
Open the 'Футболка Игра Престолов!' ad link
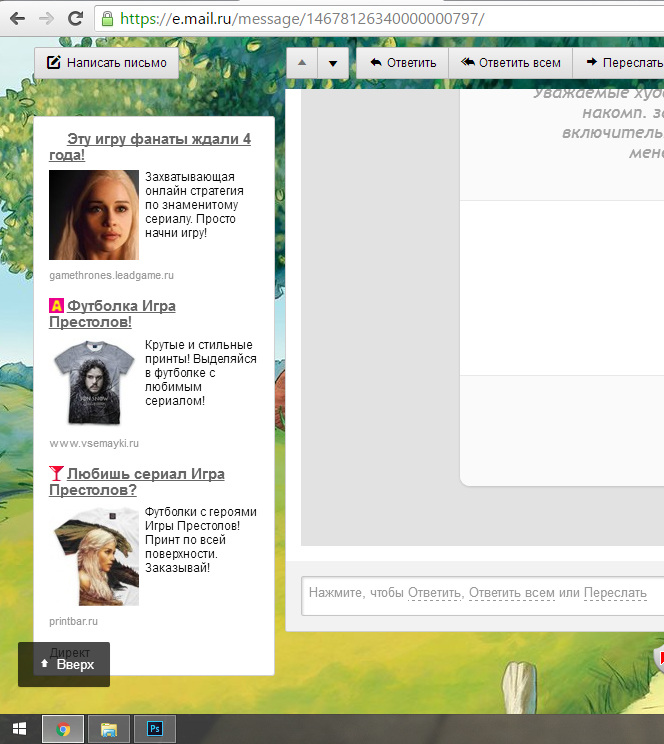pyautogui.click(x=112, y=314)
